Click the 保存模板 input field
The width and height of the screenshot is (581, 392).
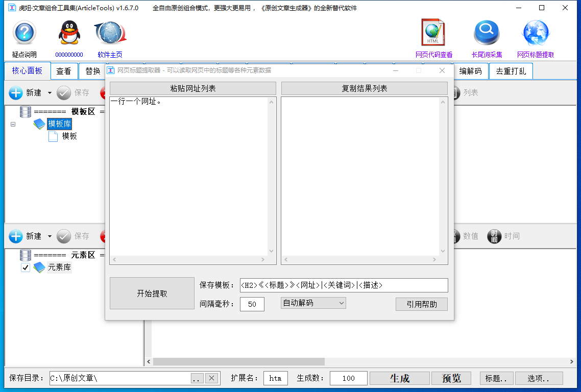click(344, 285)
